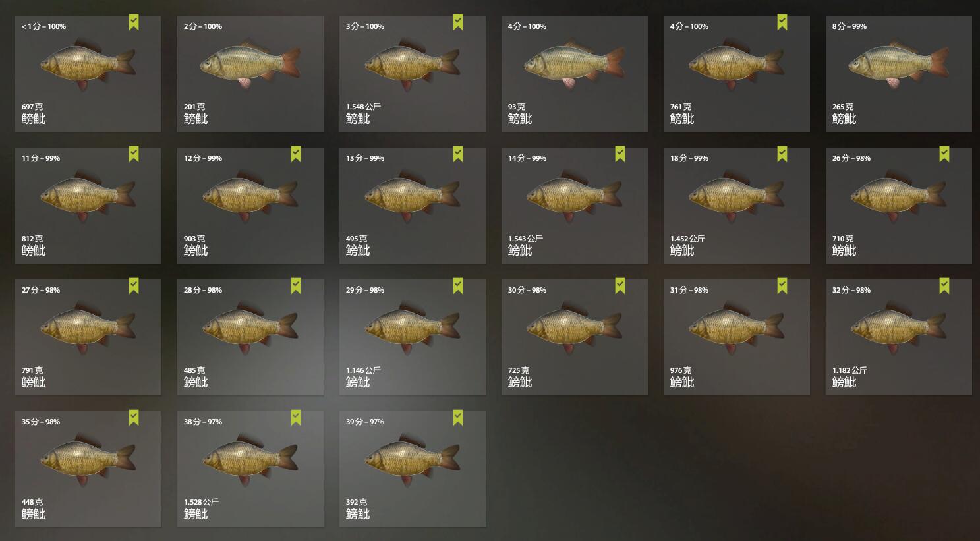The image size is (980, 541).
Task: Click the green bookmark on the 1.146公斤 card
Action: (458, 287)
